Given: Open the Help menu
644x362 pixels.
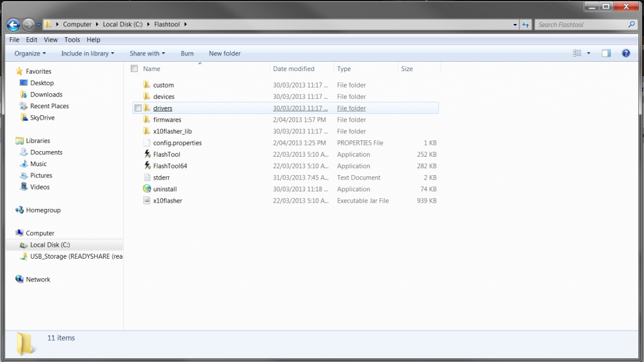Looking at the screenshot, I should 93,40.
